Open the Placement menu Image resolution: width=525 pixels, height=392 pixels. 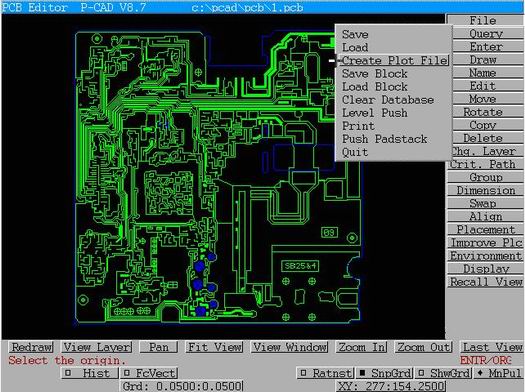point(485,230)
